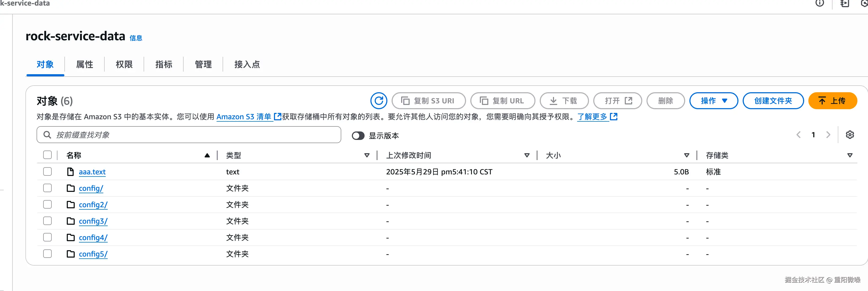Image resolution: width=868 pixels, height=291 pixels.
Task: Click the 创建文件夹 button
Action: pyautogui.click(x=773, y=101)
